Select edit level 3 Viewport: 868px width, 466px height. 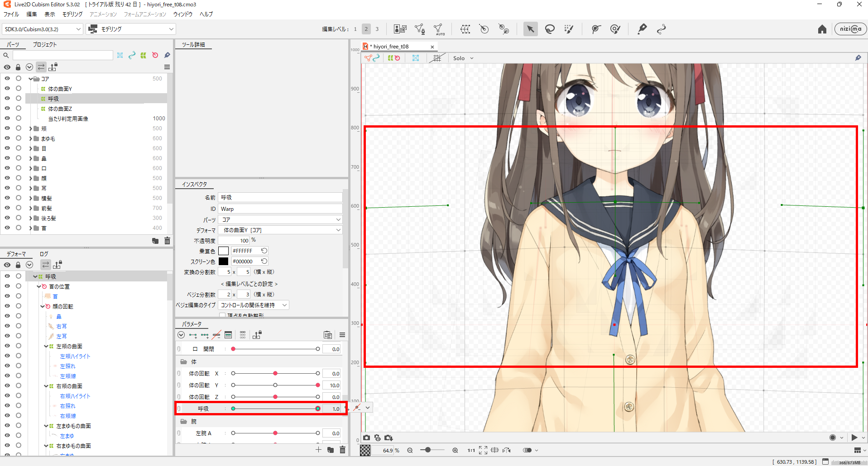pyautogui.click(x=377, y=29)
